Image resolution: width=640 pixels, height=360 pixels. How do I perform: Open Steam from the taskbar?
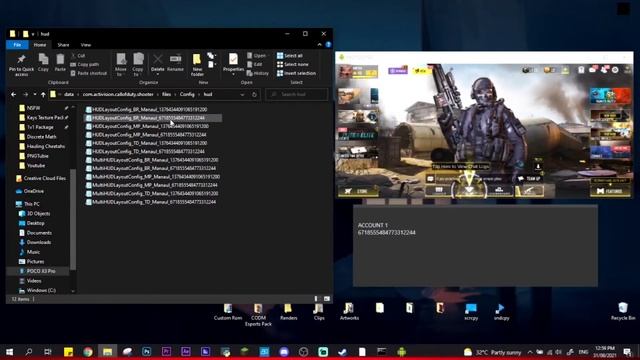[x=342, y=351]
